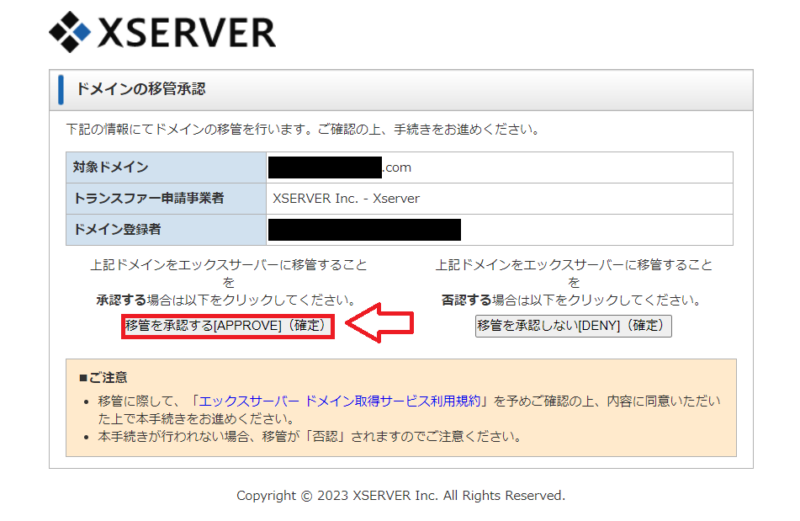Screen dimensions: 800x521
Task: Click the blue accent bar beside heading
Action: (x=61, y=89)
